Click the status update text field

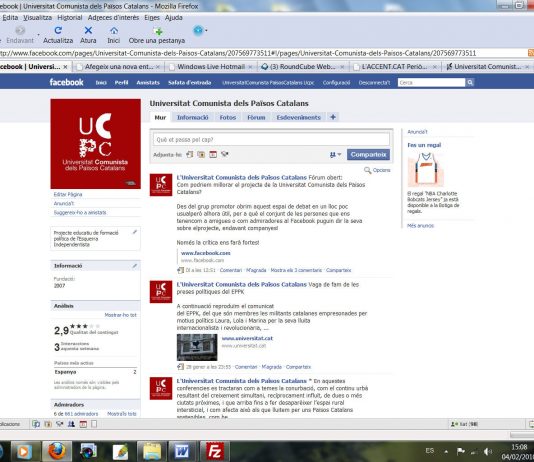tap(271, 140)
